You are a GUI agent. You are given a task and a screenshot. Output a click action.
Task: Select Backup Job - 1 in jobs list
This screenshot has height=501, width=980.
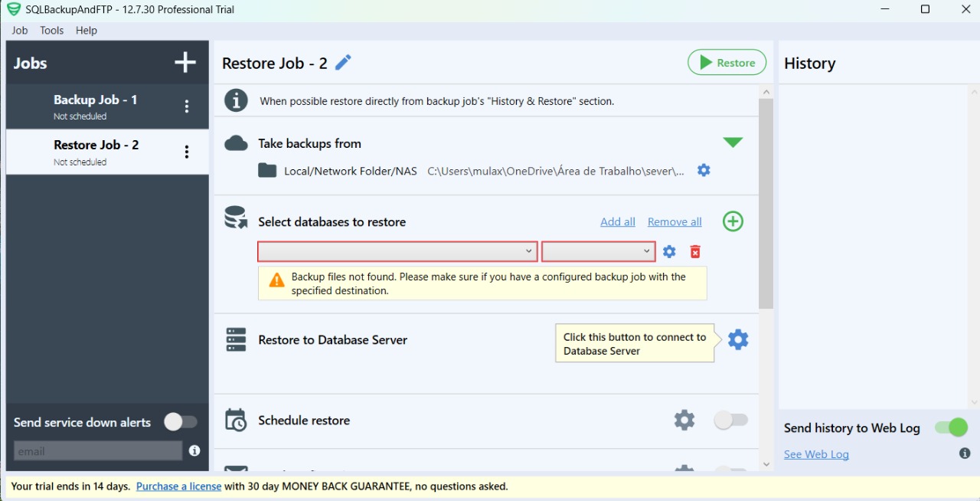click(x=107, y=106)
